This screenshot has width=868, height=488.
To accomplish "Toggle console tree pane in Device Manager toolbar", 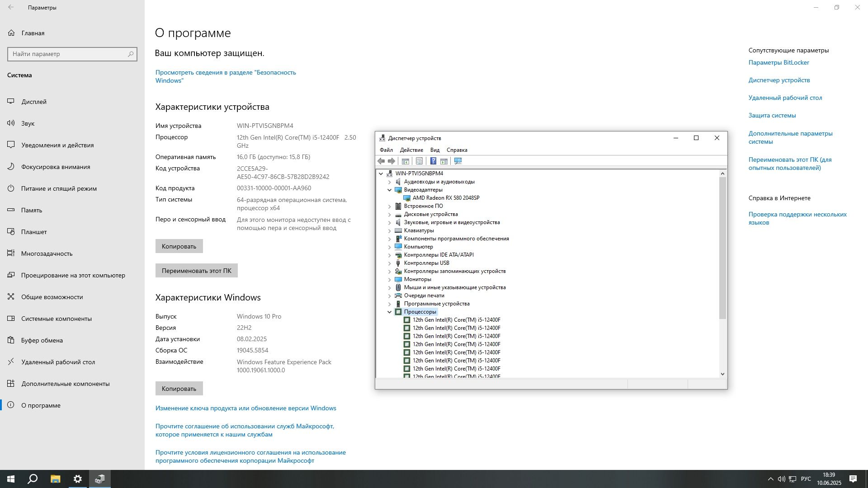I will tap(406, 161).
